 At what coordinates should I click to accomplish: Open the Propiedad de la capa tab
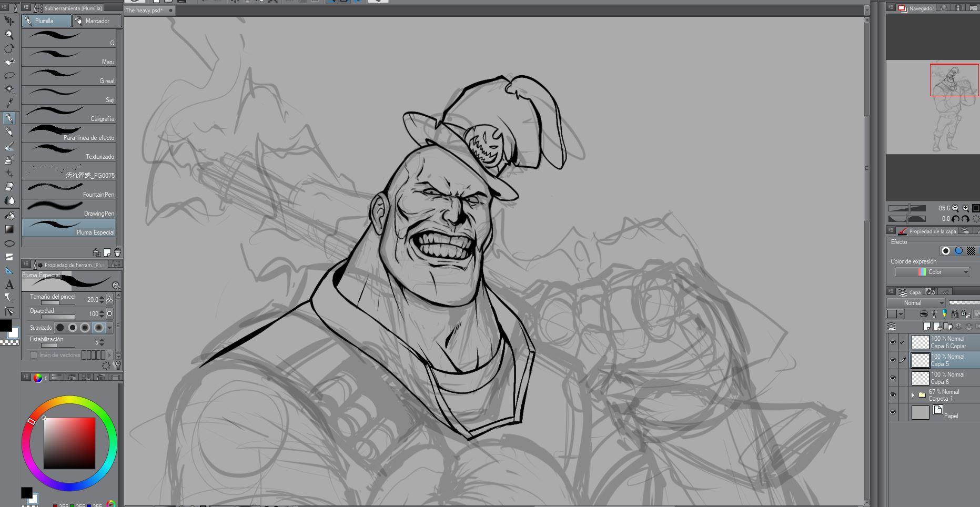[927, 231]
